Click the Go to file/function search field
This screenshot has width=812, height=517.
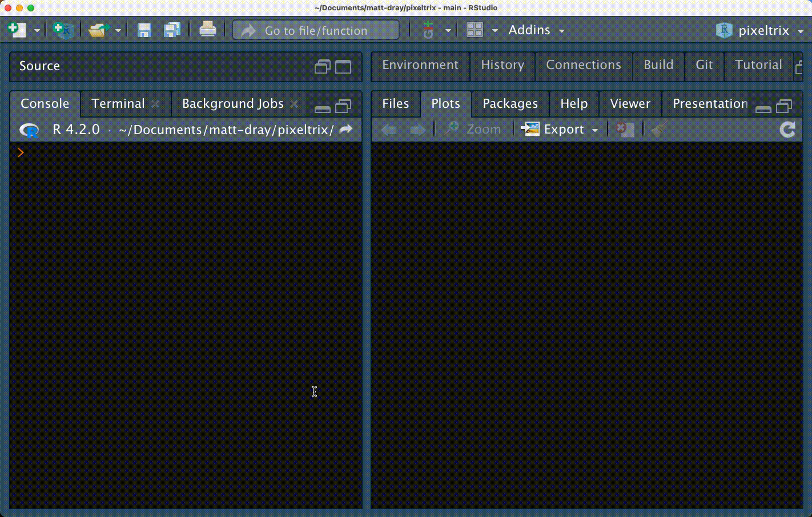[x=315, y=30]
